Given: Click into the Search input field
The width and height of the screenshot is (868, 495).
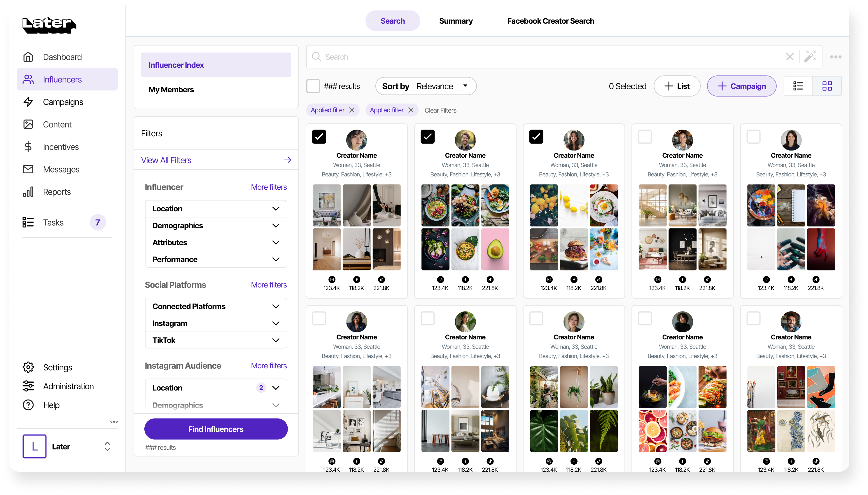Looking at the screenshot, I should pos(544,57).
